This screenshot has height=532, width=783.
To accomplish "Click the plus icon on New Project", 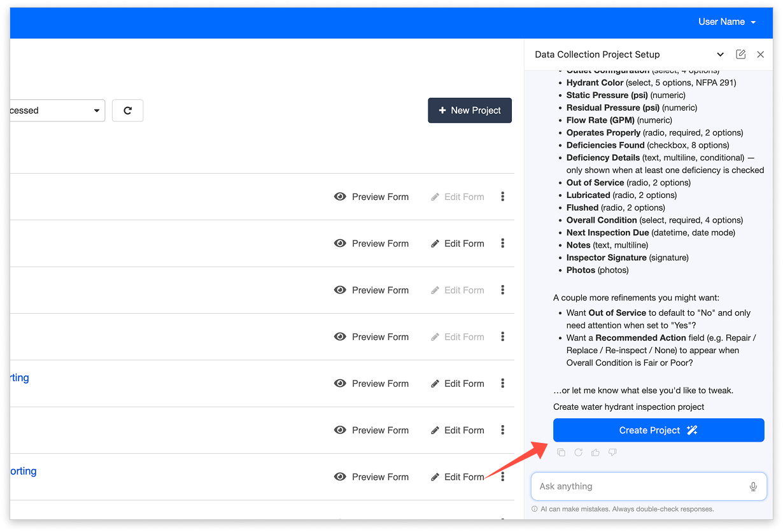I will click(442, 110).
